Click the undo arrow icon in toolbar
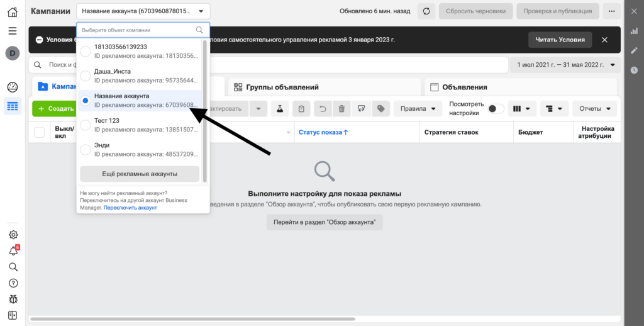 coord(322,109)
